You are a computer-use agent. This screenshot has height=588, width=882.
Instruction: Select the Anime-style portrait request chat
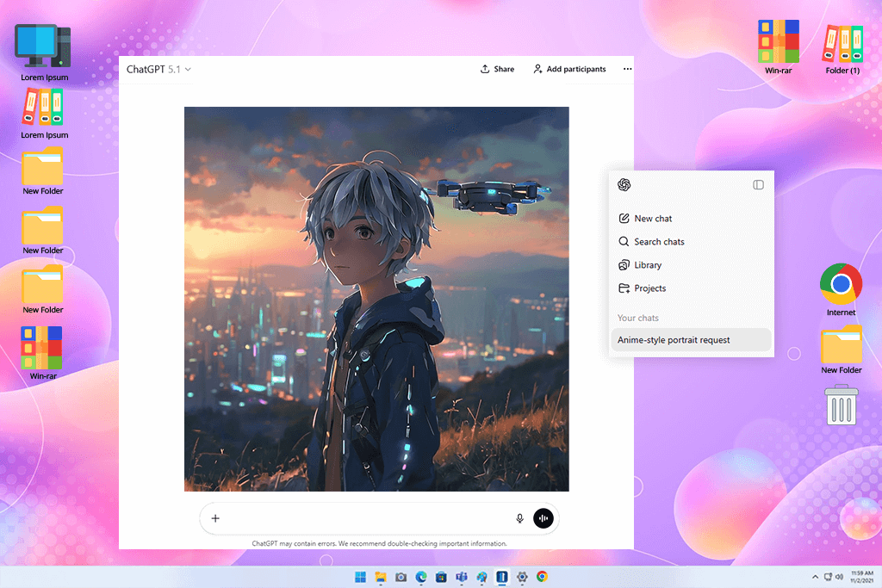pyautogui.click(x=691, y=340)
